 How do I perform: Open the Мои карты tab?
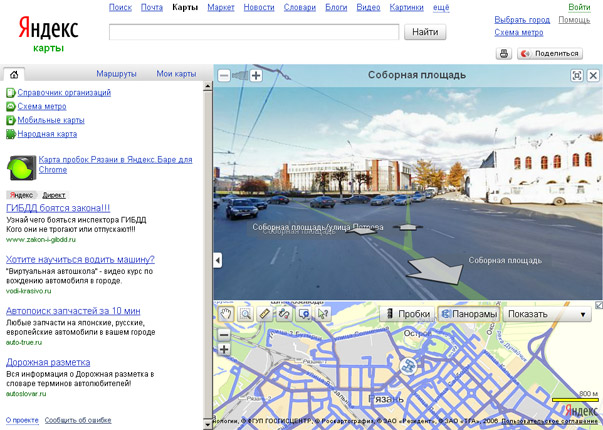pyautogui.click(x=177, y=74)
